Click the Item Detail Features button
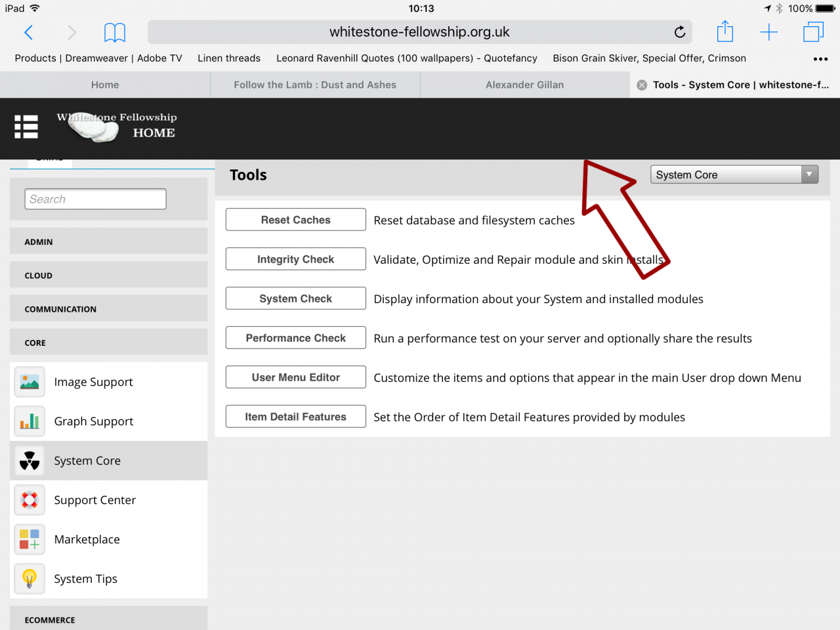This screenshot has height=630, width=840. coord(296,417)
